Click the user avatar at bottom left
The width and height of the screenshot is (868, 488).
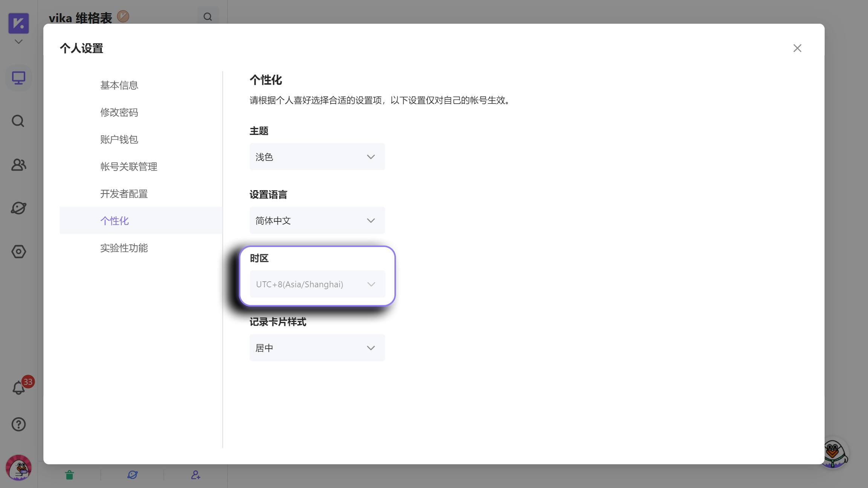pyautogui.click(x=19, y=468)
